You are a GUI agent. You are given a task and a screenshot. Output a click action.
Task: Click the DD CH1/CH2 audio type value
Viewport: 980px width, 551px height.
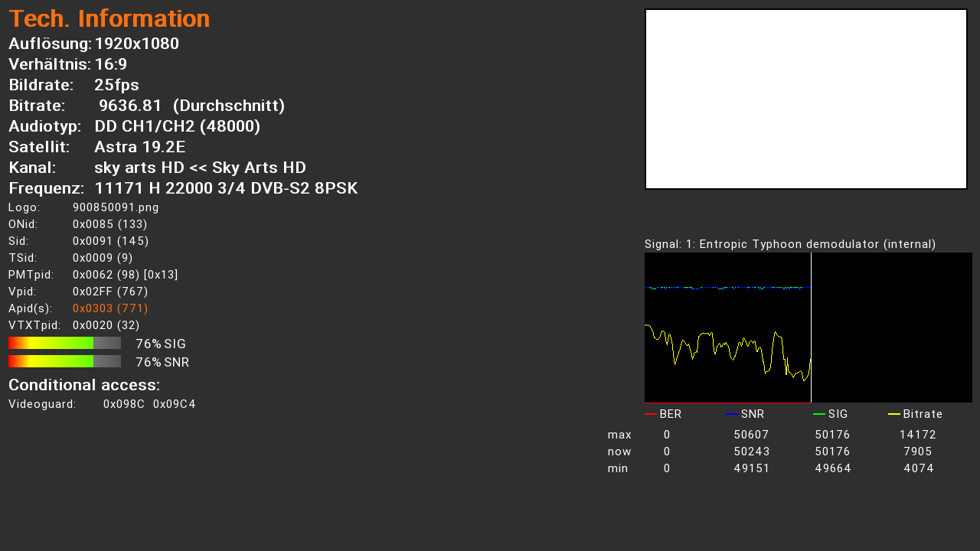pos(177,126)
